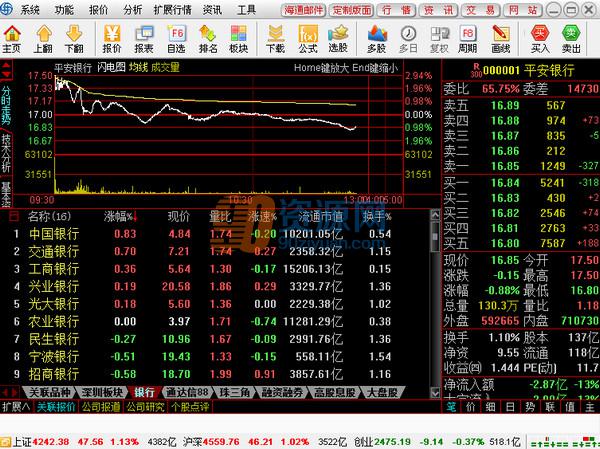Image resolution: width=600 pixels, height=449 pixels.
Task: Open the 排名 ranking icon
Action: pos(208,39)
